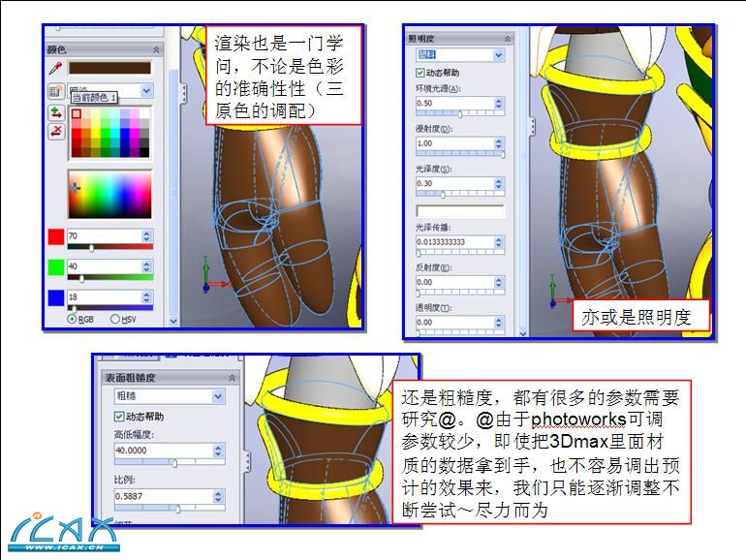Viewport: 746px width, 560px height.
Task: Click the green channel slider handle
Action: [x=81, y=278]
